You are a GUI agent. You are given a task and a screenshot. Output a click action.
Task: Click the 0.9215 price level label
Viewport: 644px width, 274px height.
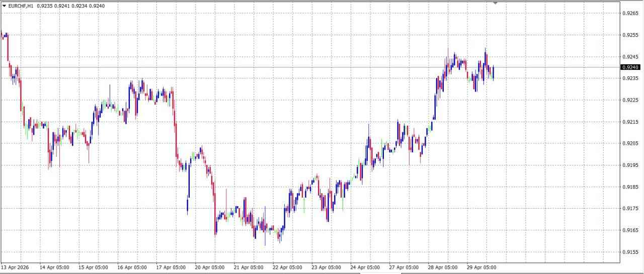(630, 122)
